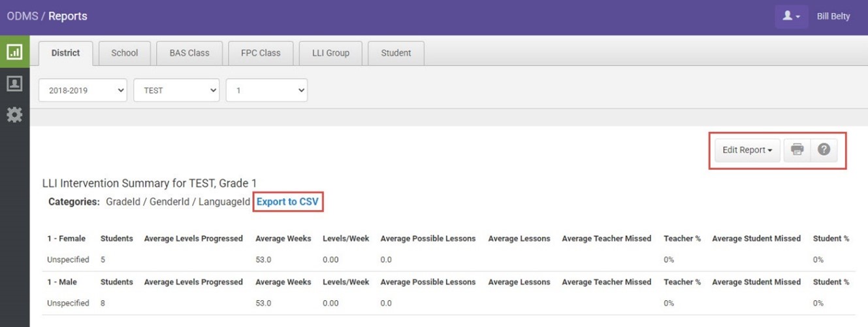Switch to the District tab
The height and width of the screenshot is (327, 868).
pyautogui.click(x=65, y=53)
